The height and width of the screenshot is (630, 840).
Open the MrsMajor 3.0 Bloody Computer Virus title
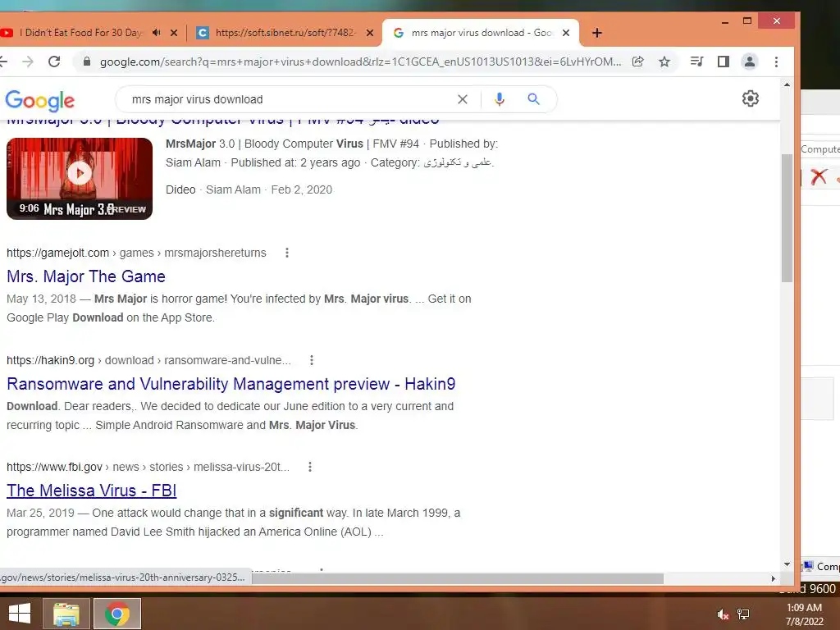tap(223, 120)
